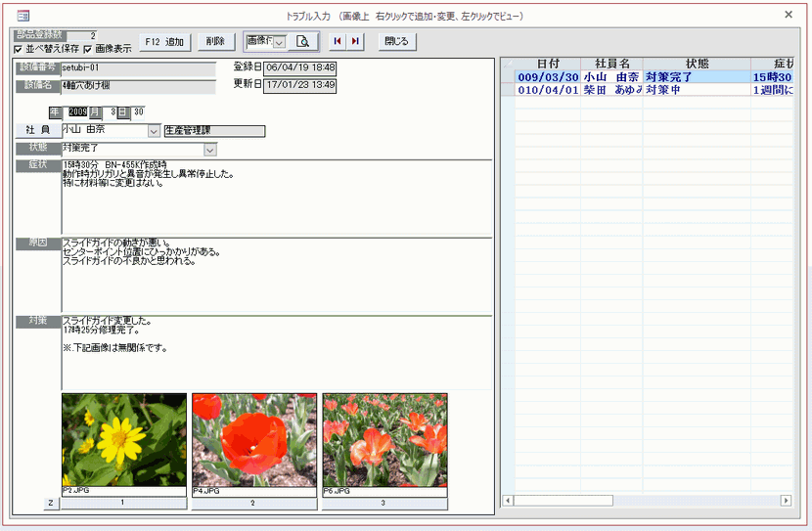Click the Z button beside thumbnails
The image size is (812, 531).
[51, 503]
